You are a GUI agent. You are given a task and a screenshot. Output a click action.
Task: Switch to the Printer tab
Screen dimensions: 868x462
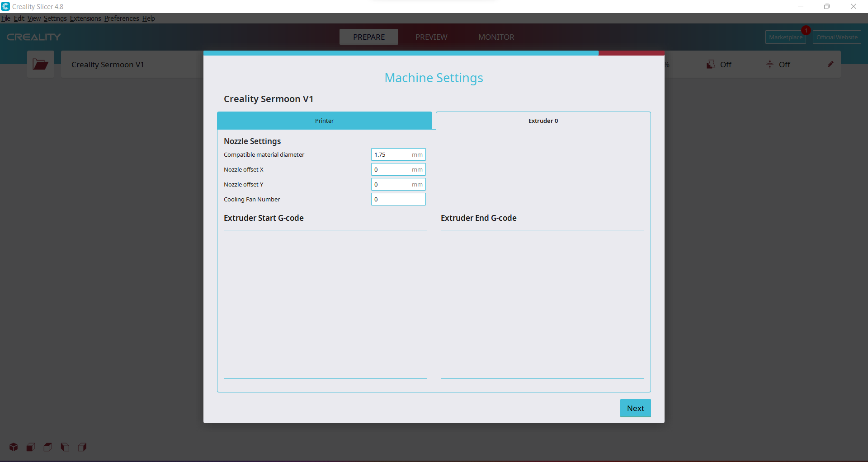pyautogui.click(x=325, y=121)
